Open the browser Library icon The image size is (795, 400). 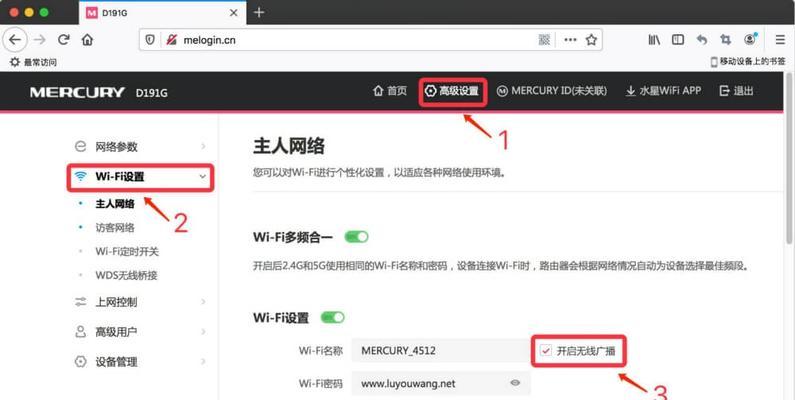pos(654,40)
